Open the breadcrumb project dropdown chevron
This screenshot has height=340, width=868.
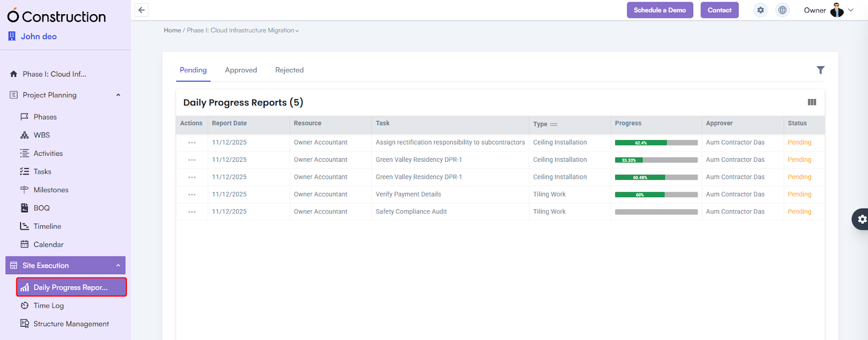tap(297, 31)
